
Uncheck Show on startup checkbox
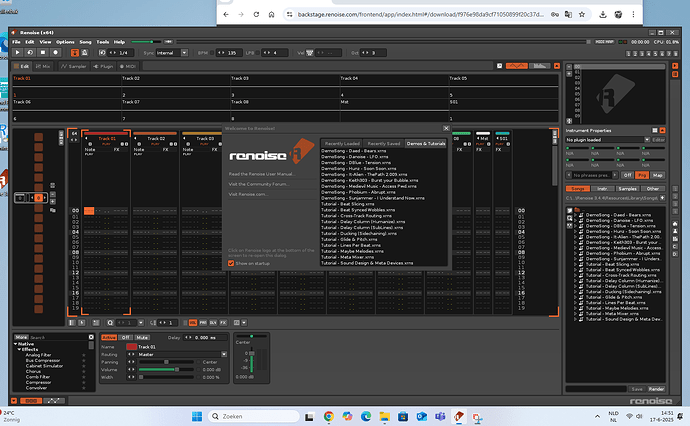tap(231, 263)
